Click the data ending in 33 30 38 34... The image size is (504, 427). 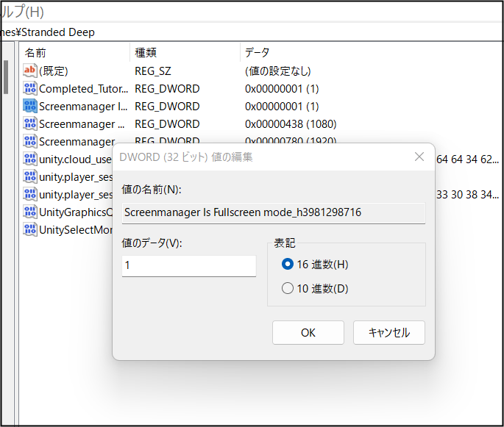468,195
